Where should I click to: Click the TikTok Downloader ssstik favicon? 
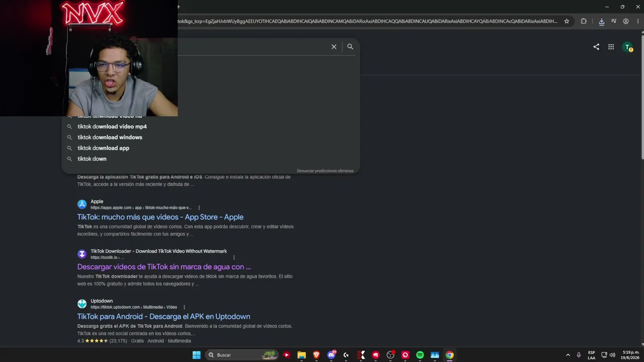click(x=82, y=254)
